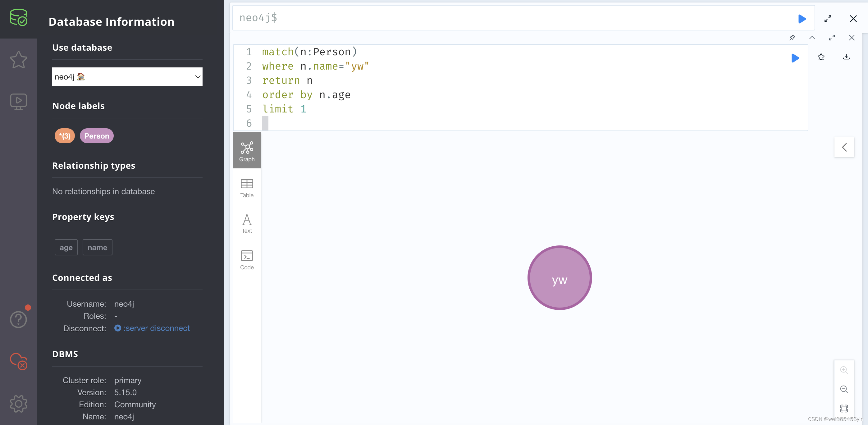The image size is (868, 425).
Task: Collapse the result frame with up chevron
Action: [x=812, y=37]
